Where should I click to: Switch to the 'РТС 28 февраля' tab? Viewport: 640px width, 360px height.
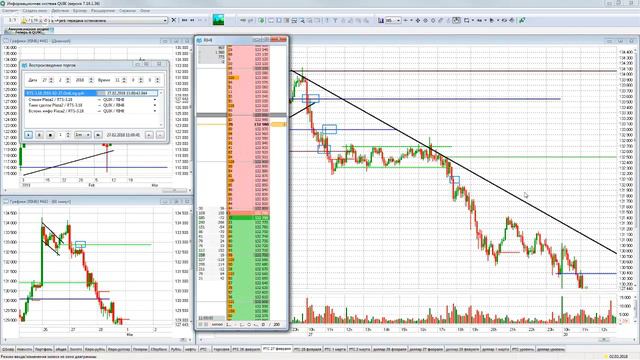click(308, 349)
